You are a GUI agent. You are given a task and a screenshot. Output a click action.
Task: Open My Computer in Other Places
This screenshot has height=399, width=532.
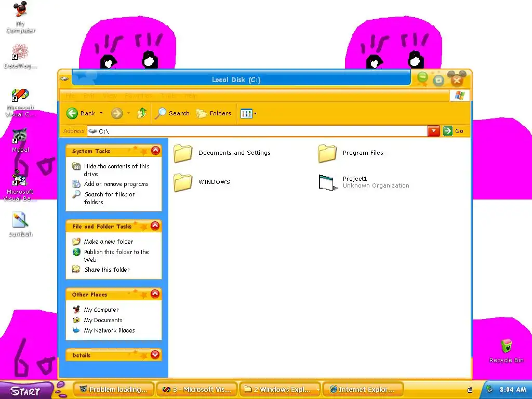[x=101, y=310]
